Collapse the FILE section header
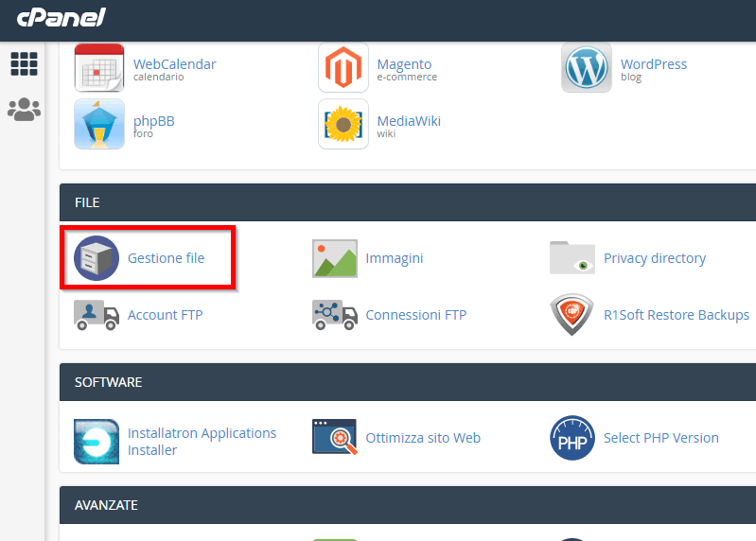 408,202
